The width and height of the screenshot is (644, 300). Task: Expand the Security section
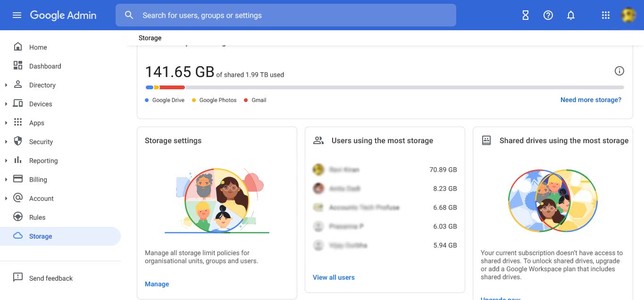(x=6, y=142)
